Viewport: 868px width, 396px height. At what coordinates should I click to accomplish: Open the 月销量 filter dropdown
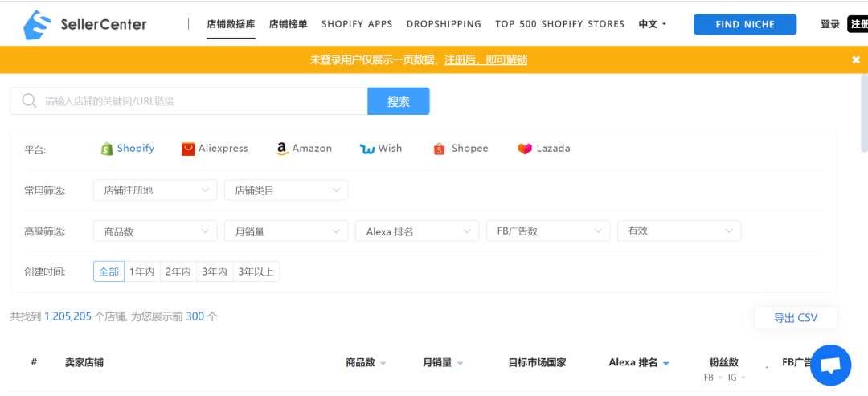click(x=286, y=231)
